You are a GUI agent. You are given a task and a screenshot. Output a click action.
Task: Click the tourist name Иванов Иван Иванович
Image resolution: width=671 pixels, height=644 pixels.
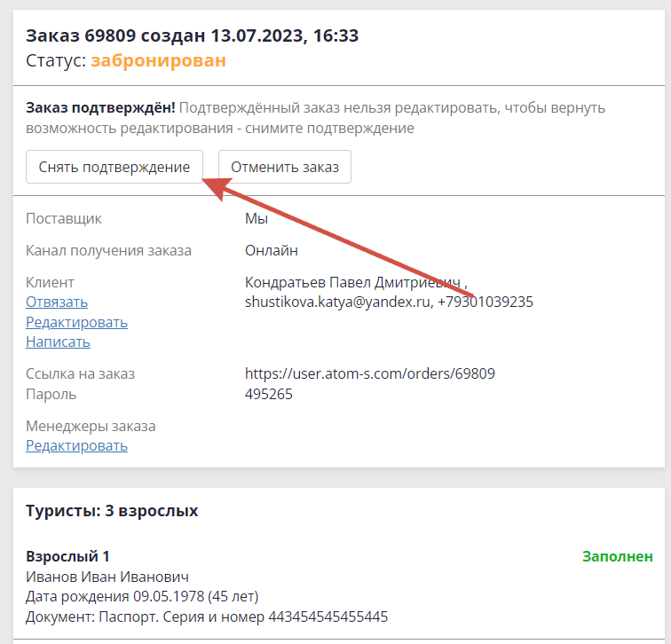107,577
